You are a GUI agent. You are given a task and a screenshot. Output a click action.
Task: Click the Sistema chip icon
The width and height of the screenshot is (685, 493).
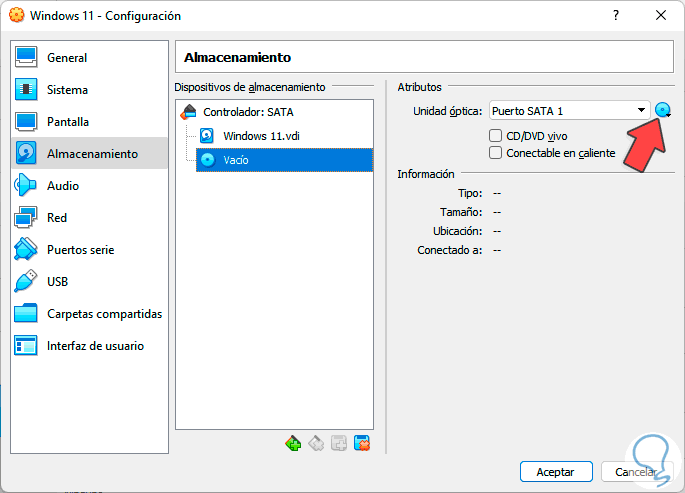[x=26, y=89]
